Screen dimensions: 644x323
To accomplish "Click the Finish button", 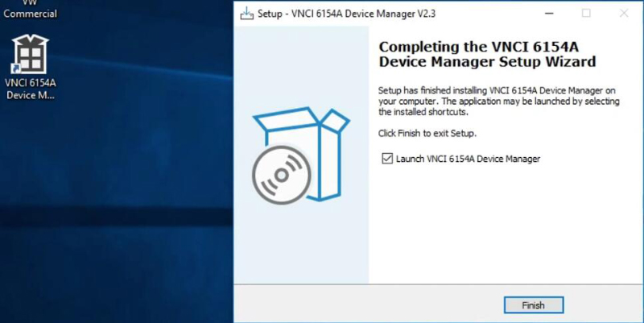I will coord(534,305).
